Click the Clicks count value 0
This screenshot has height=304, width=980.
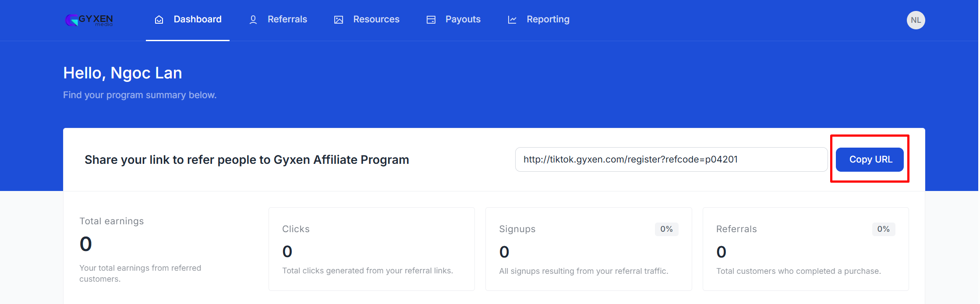(287, 251)
